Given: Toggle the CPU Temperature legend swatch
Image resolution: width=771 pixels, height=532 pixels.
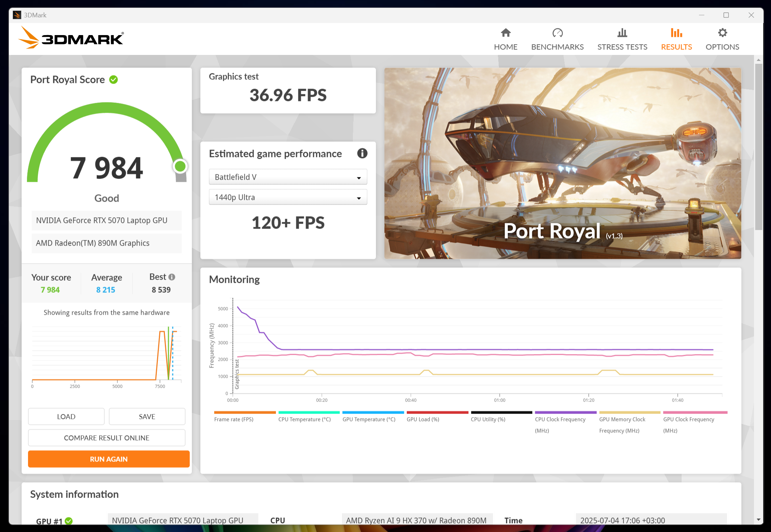Looking at the screenshot, I should pyautogui.click(x=309, y=412).
